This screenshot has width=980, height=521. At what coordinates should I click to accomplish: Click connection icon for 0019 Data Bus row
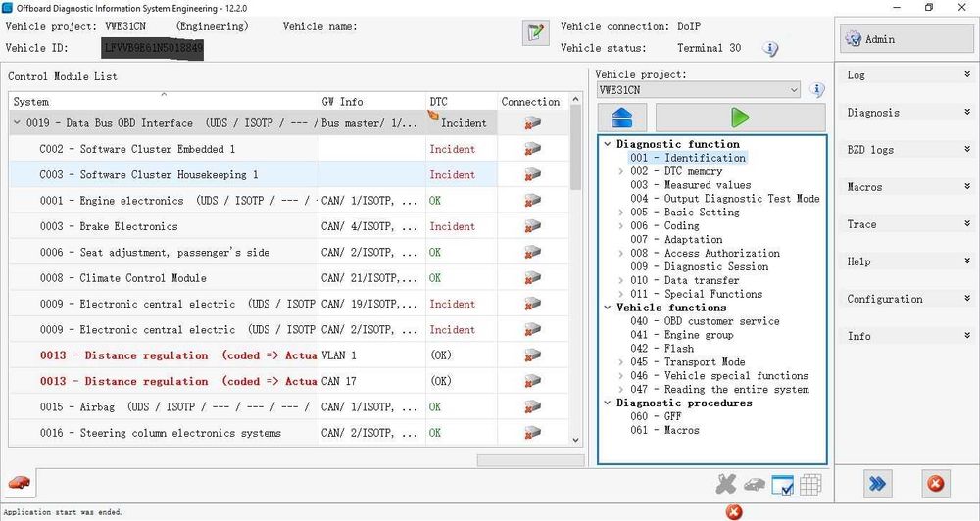tap(532, 123)
